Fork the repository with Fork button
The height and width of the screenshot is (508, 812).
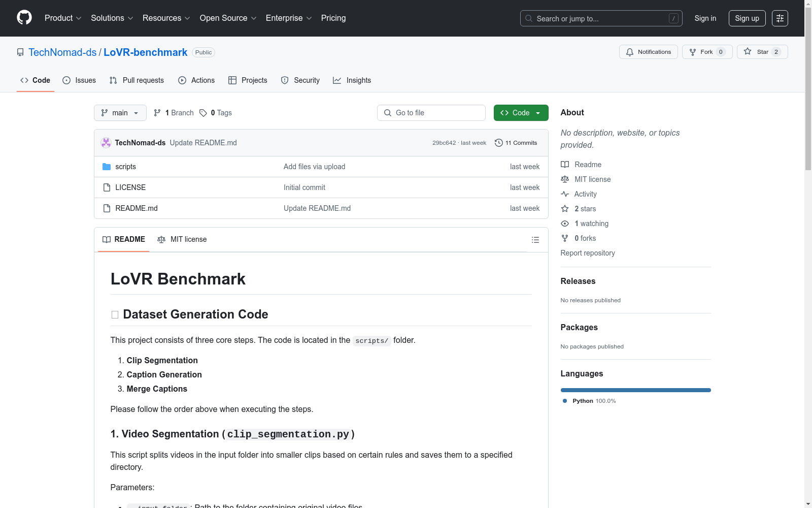(x=707, y=52)
